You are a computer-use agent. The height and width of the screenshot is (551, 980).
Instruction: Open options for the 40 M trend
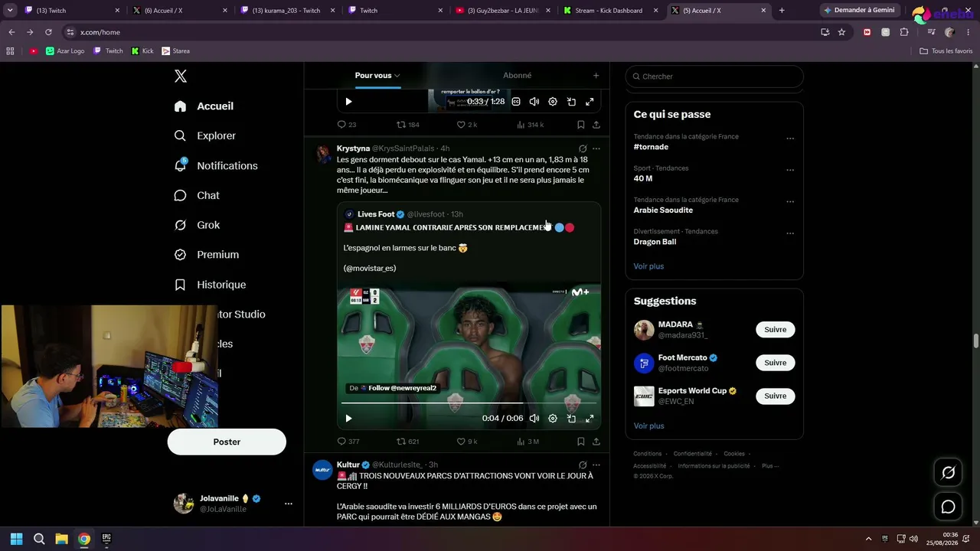[x=790, y=170]
